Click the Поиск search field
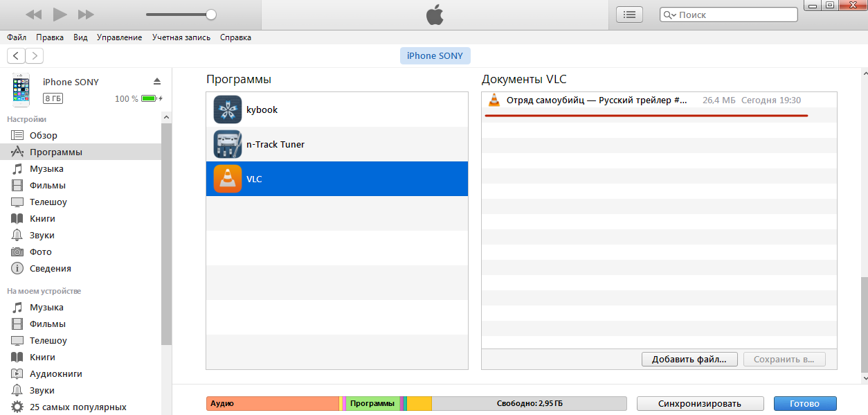 [729, 15]
